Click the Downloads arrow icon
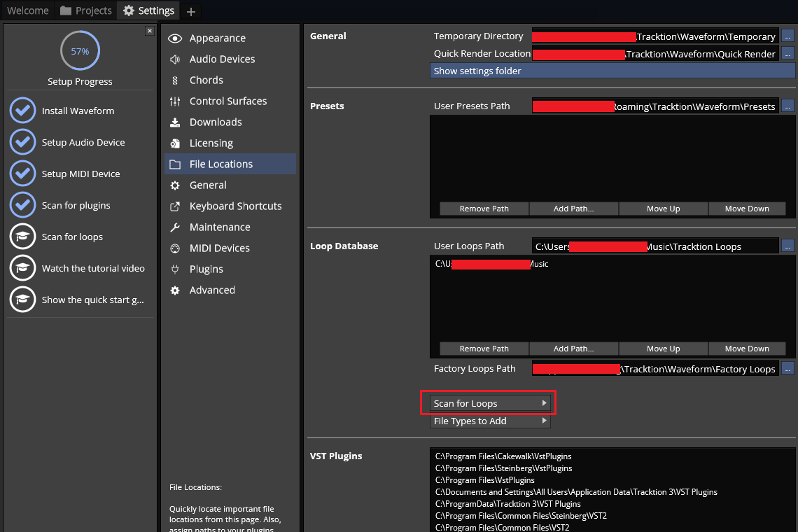The height and width of the screenshot is (532, 798). [175, 122]
